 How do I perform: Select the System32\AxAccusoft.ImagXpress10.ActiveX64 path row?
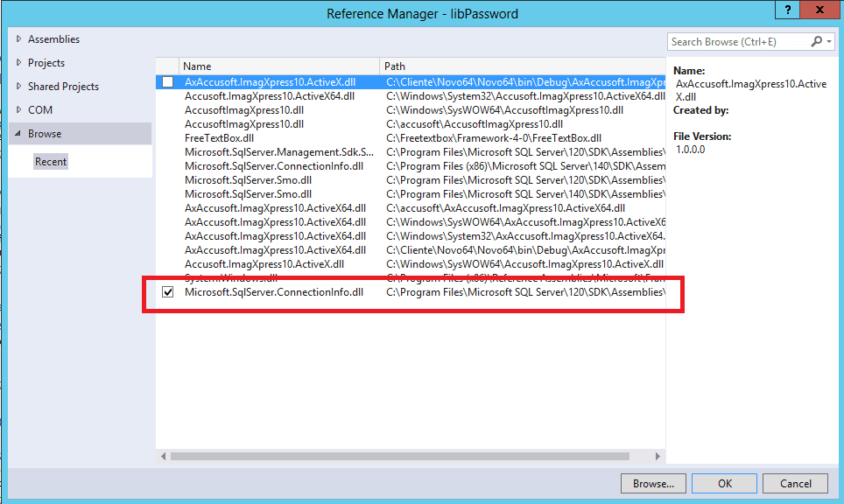[411, 236]
